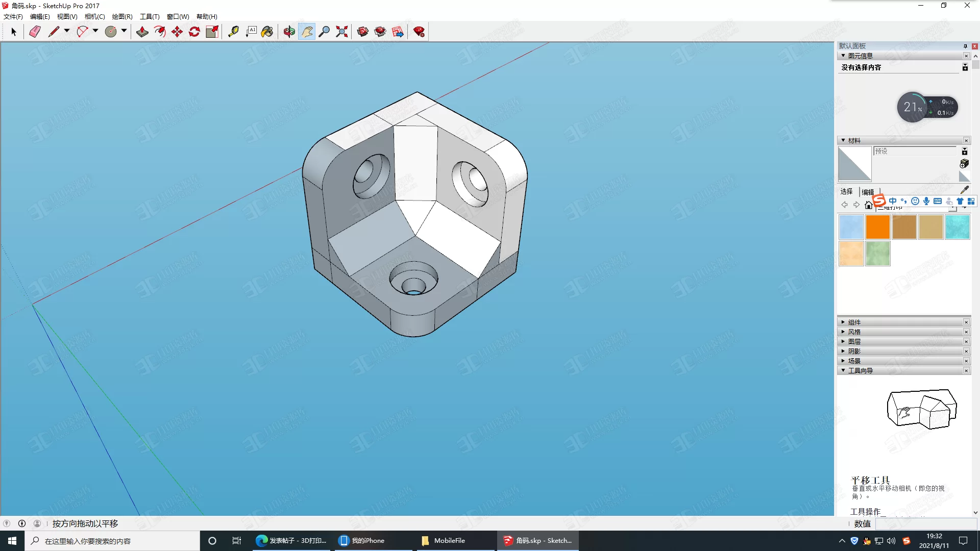Expand the 场景 panel
The width and height of the screenshot is (980, 551).
tap(843, 361)
